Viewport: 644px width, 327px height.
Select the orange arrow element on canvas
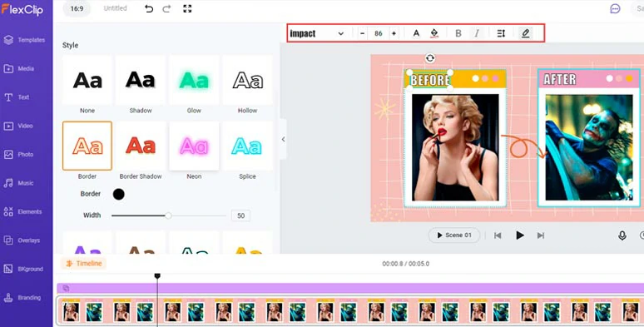coord(524,146)
